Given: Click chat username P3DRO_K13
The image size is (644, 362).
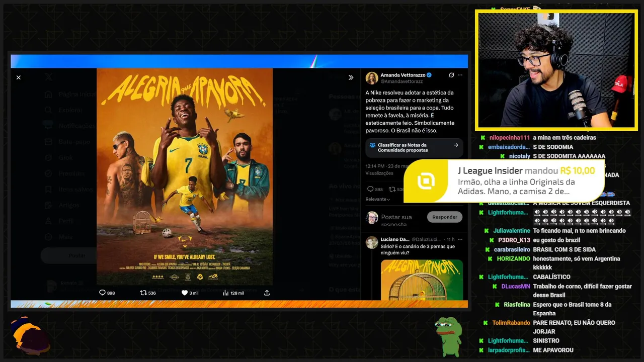Looking at the screenshot, I should (514, 240).
